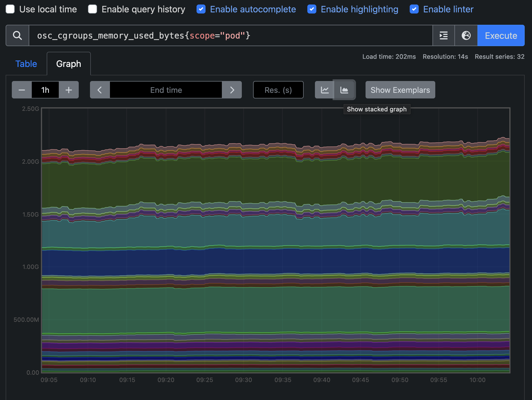
Task: Disable the Enable autocomplete checkbox
Action: (x=201, y=9)
